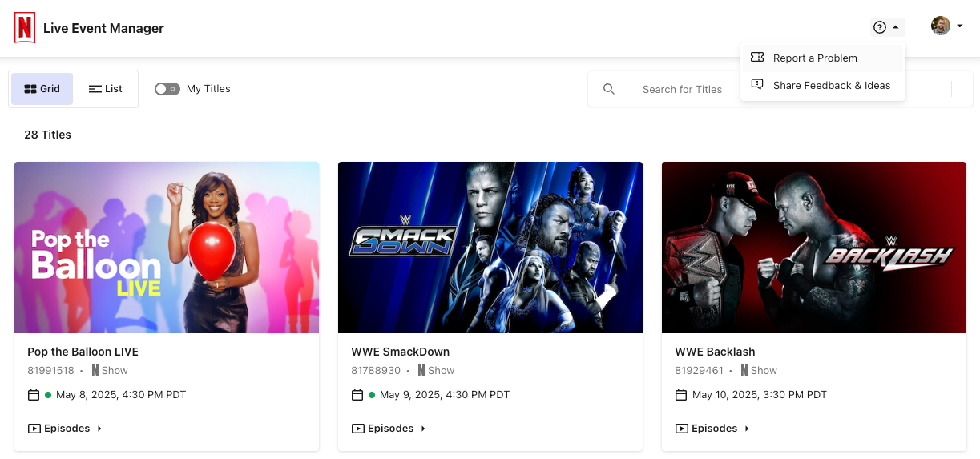The image size is (980, 459).
Task: Click title ID 81788930
Action: tap(376, 371)
